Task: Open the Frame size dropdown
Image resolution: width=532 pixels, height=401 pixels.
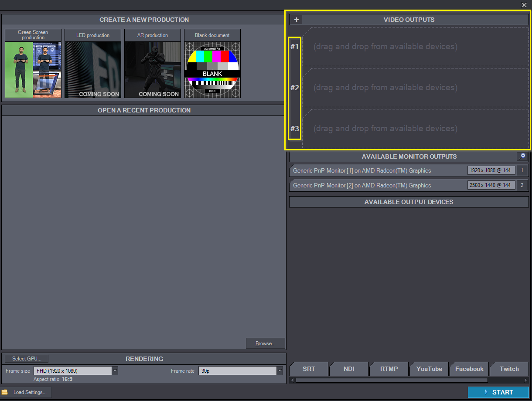Action: pyautogui.click(x=115, y=371)
